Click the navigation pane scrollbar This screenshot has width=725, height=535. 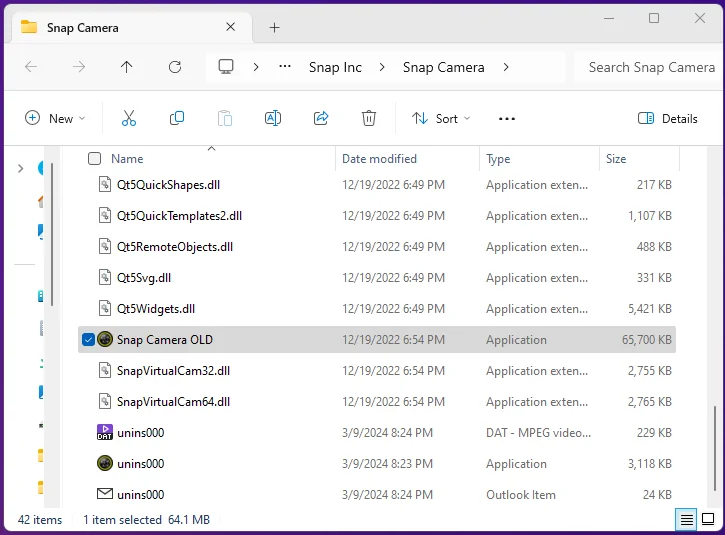click(52, 234)
